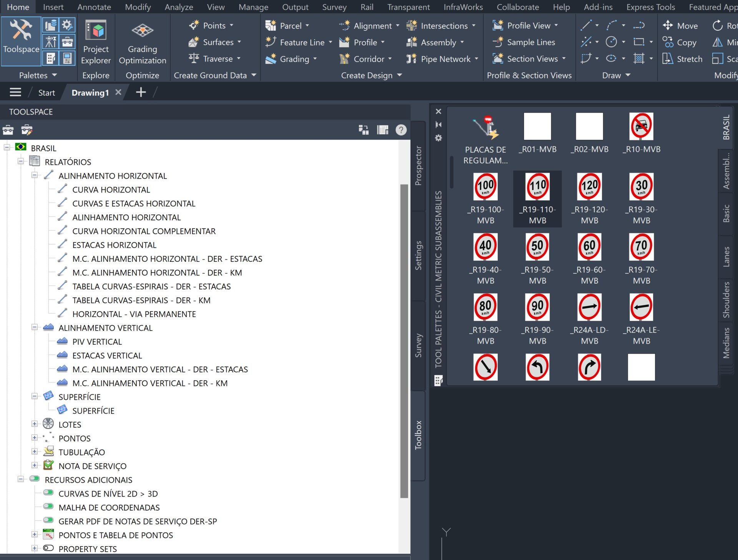738x560 pixels.
Task: Switch to the Prospector tab
Action: (x=418, y=166)
